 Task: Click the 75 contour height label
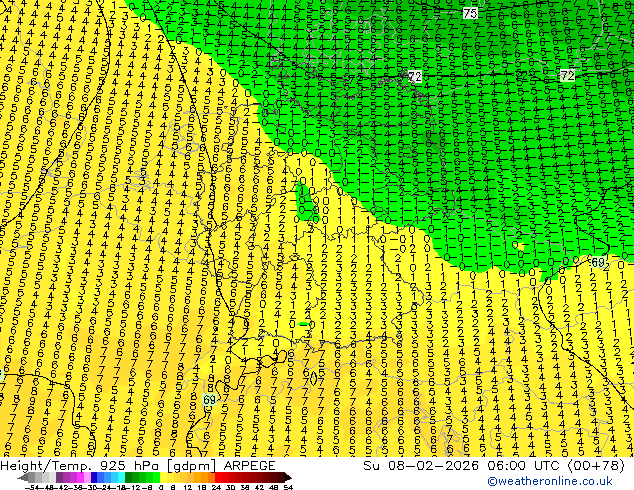tap(470, 13)
